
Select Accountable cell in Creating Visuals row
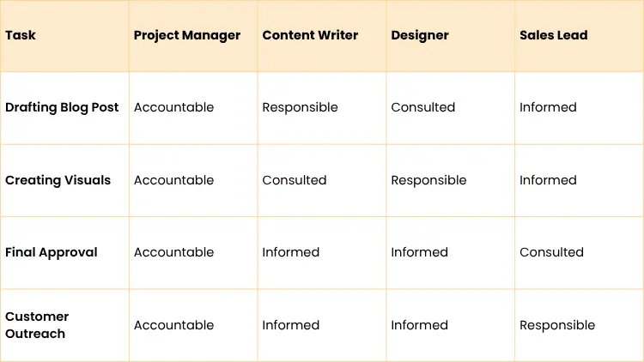[x=173, y=180]
